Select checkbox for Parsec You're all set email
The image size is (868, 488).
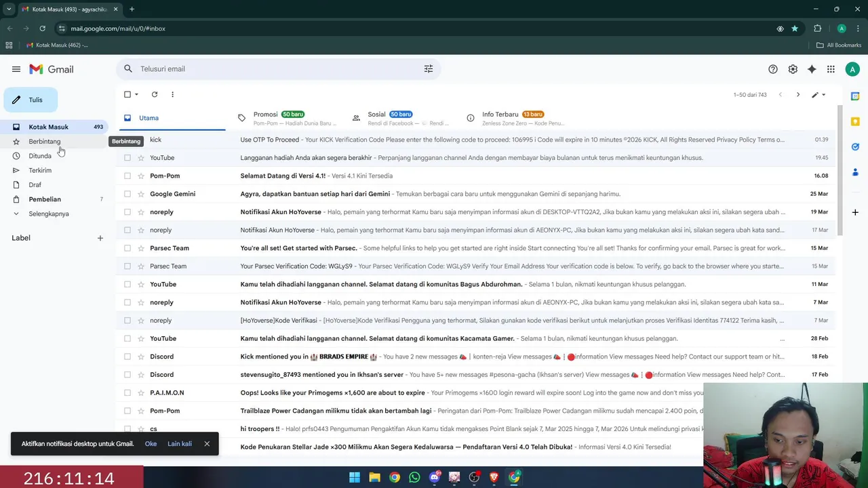click(127, 248)
